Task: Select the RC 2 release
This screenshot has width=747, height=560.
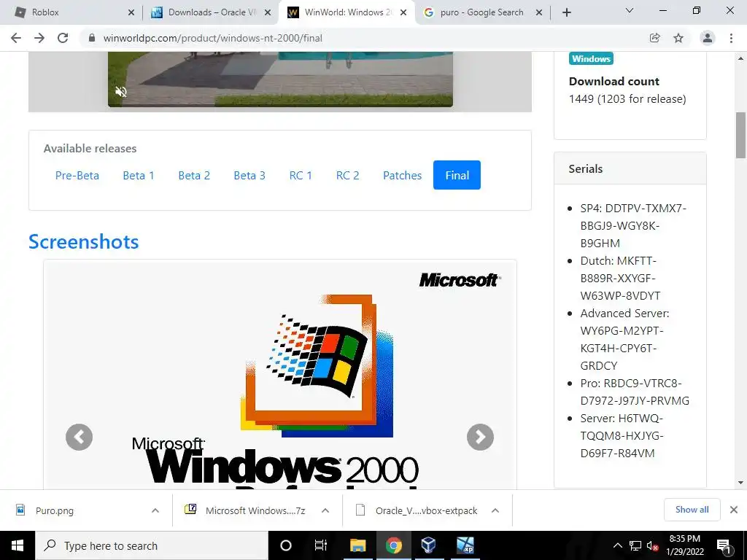Action: pos(348,175)
